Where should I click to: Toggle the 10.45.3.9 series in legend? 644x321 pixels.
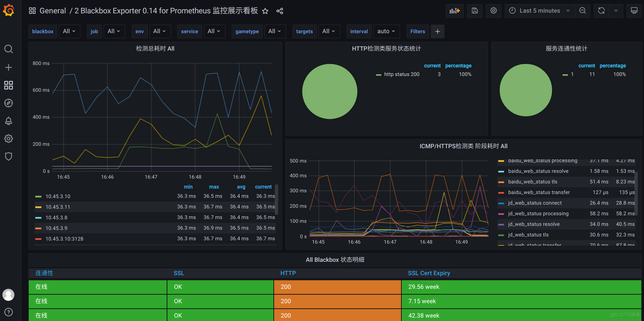56,228
